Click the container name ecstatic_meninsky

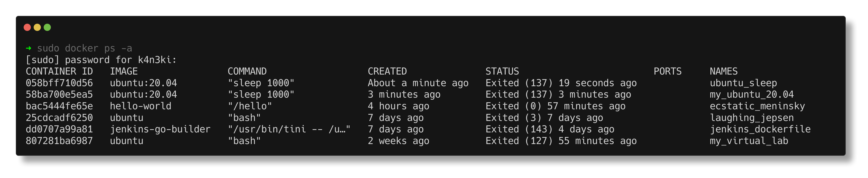(757, 106)
